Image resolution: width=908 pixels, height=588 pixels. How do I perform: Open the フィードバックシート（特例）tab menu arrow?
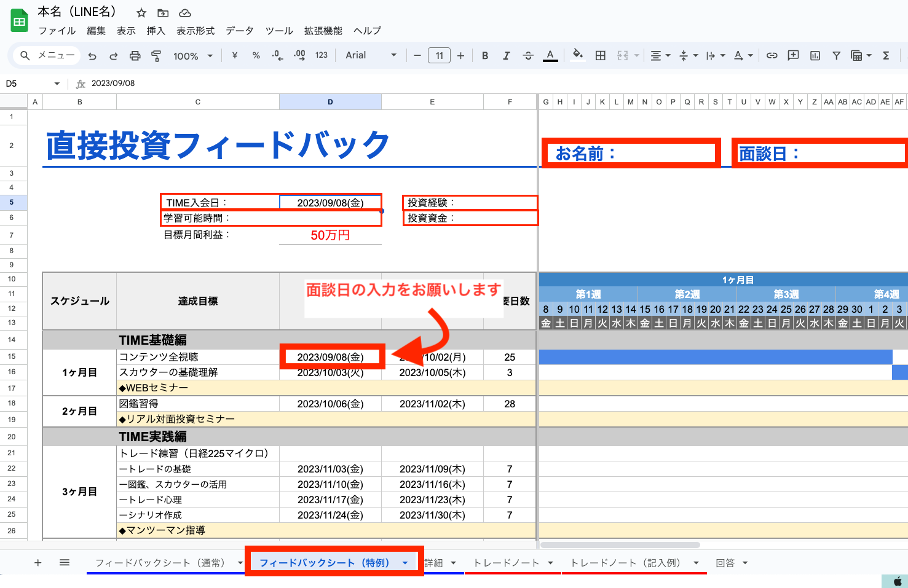[405, 562]
